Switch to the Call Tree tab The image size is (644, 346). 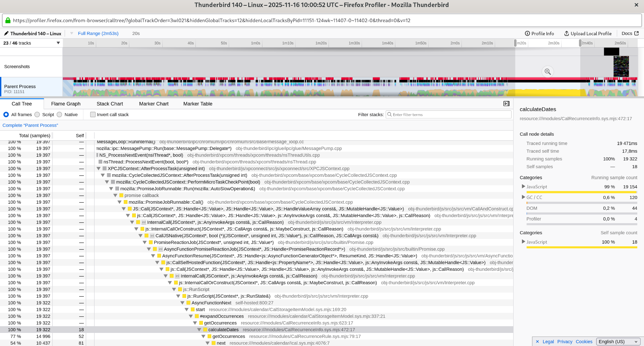click(x=22, y=104)
